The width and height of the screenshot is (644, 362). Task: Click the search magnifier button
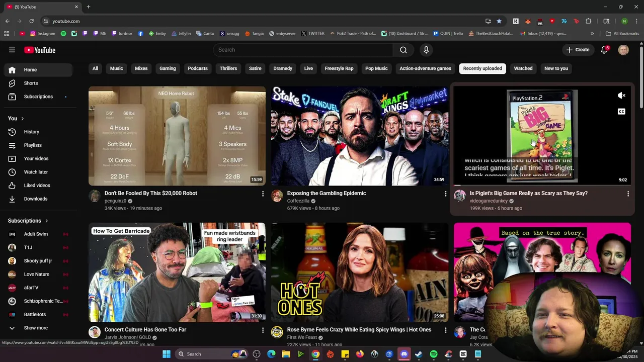[x=404, y=50]
